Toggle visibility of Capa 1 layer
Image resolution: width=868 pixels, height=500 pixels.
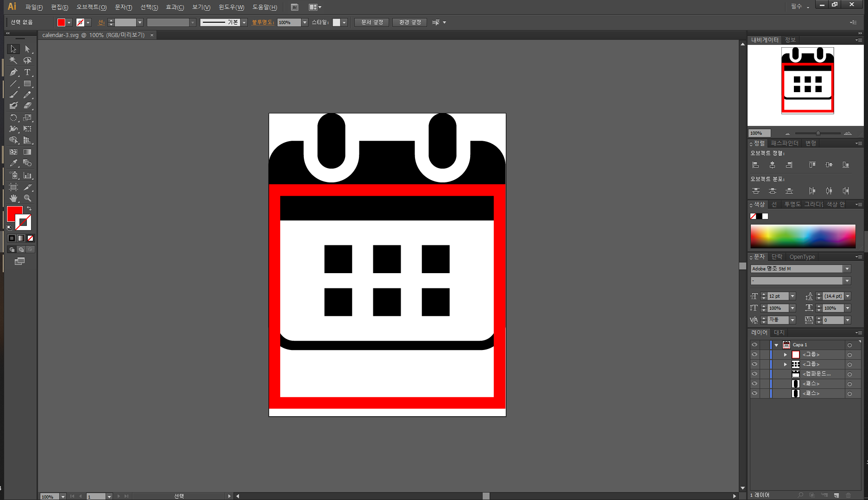click(x=755, y=345)
